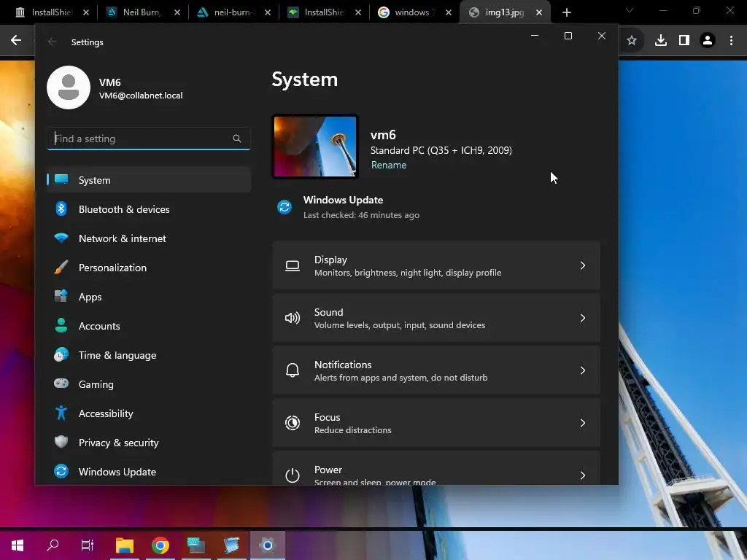Toggle the browser side panel icon
Screen dimensions: 747x560
684,41
